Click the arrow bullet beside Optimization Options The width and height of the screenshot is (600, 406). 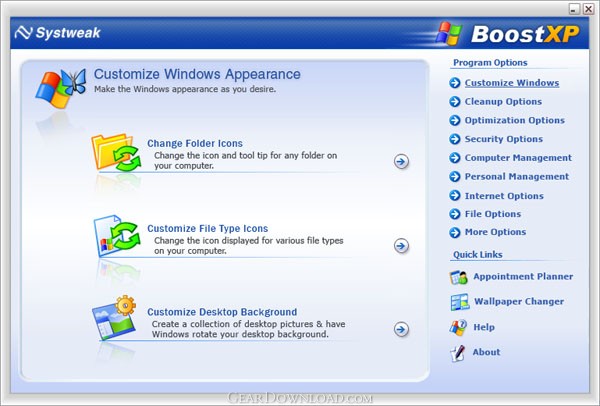(x=455, y=120)
